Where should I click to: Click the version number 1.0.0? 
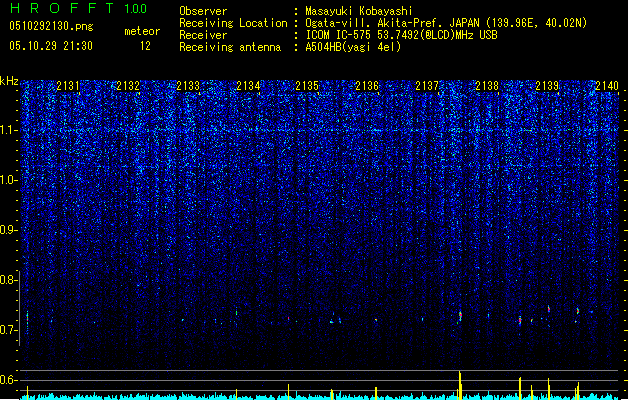[x=136, y=9]
